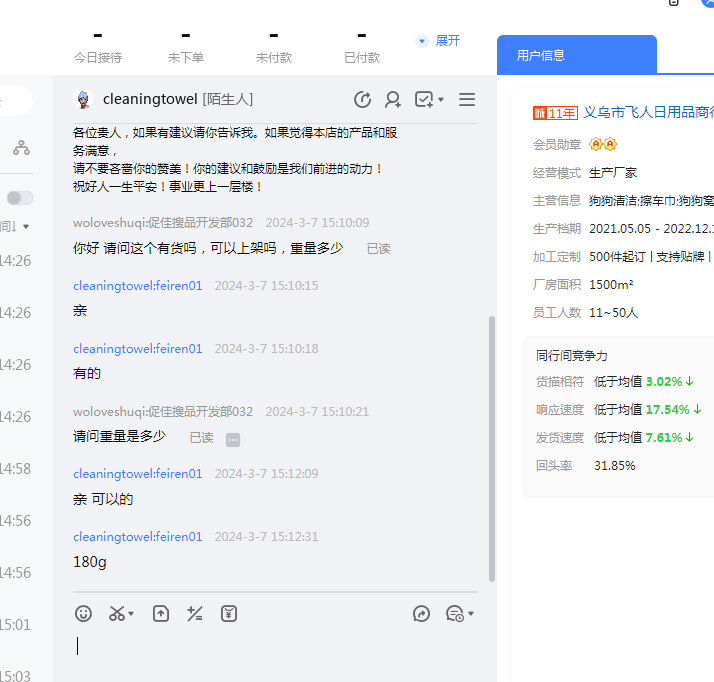
Task: Switch to the 用户信息 tab
Action: click(541, 56)
